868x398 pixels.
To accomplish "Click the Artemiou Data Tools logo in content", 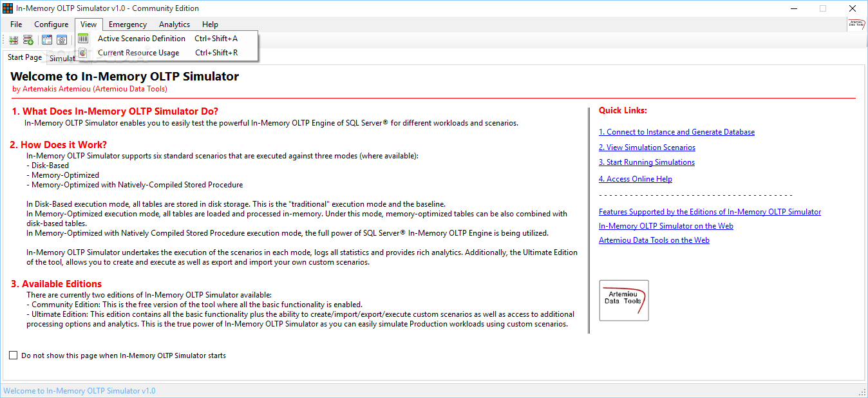I will (624, 301).
